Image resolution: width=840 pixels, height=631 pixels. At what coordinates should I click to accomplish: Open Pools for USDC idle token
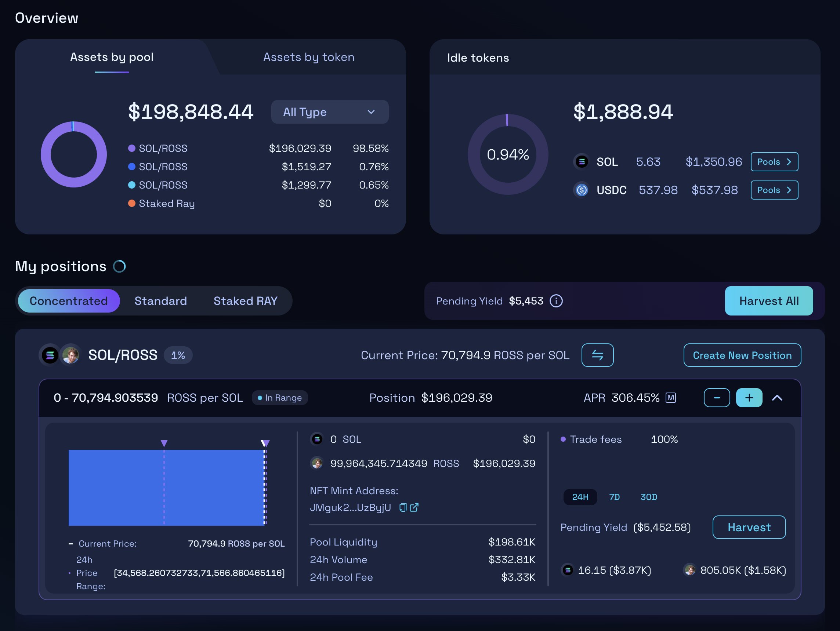click(774, 190)
